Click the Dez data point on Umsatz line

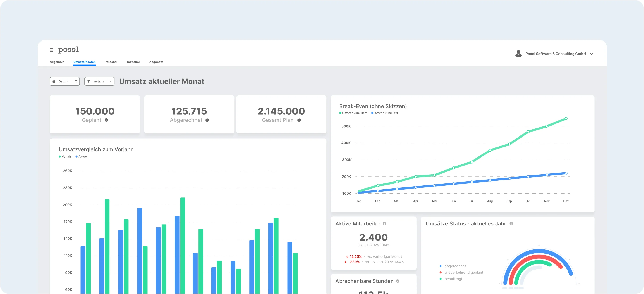click(x=566, y=119)
